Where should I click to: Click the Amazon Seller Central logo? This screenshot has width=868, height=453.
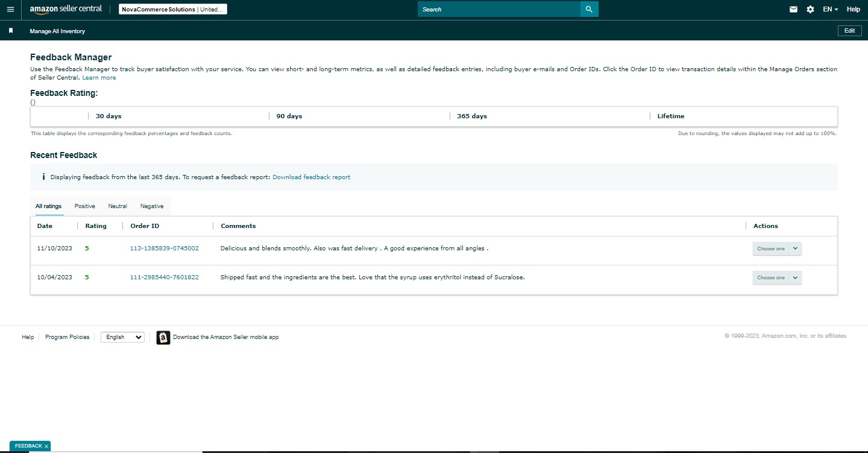(x=66, y=9)
